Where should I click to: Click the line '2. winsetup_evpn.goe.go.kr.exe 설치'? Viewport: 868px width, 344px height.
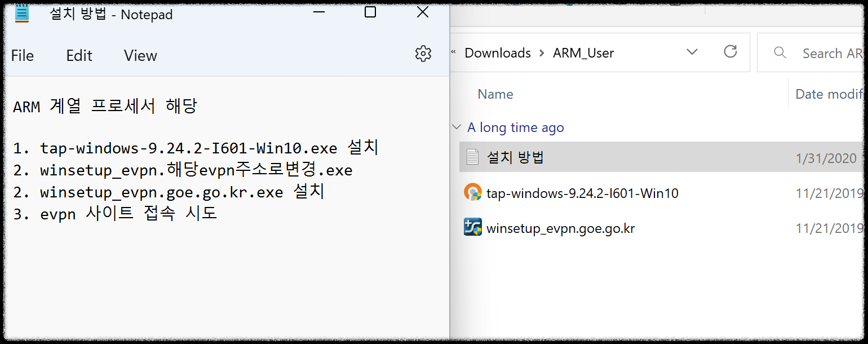pos(169,192)
